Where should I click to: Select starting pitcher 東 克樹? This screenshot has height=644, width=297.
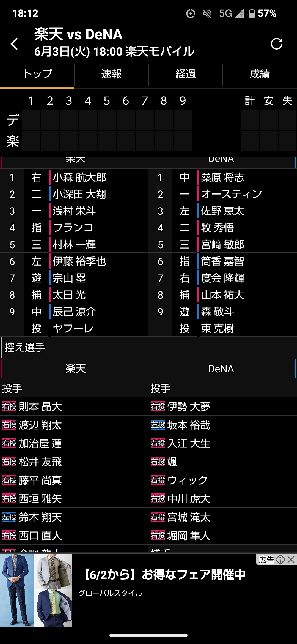point(217,329)
